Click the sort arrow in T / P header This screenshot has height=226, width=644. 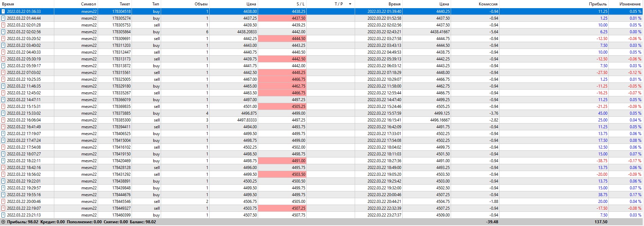350,4
